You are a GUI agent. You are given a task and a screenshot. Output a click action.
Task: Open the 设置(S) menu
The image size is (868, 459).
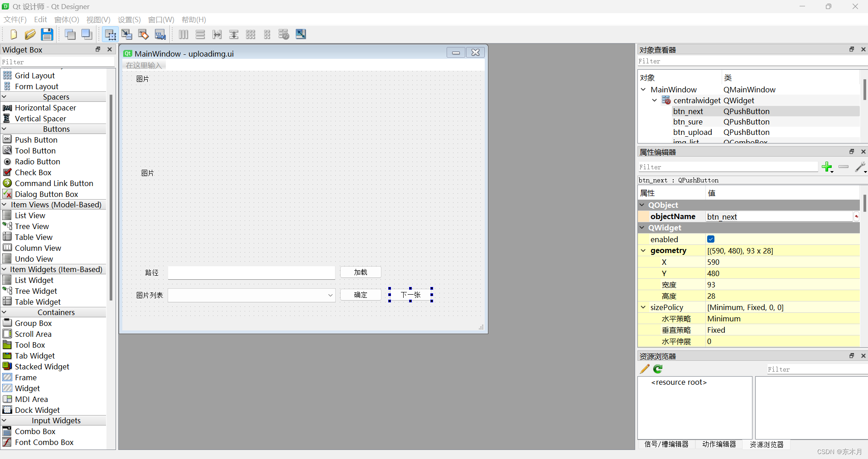tap(129, 19)
